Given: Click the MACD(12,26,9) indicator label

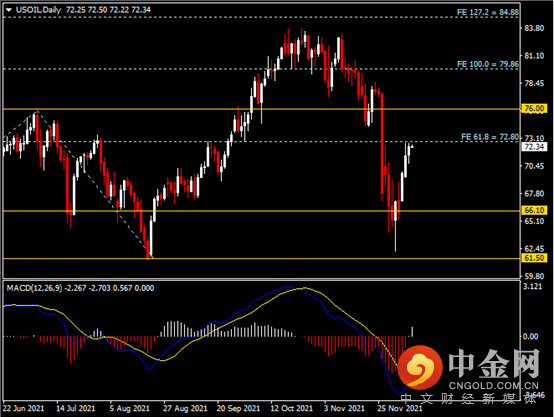Looking at the screenshot, I should coord(34,288).
